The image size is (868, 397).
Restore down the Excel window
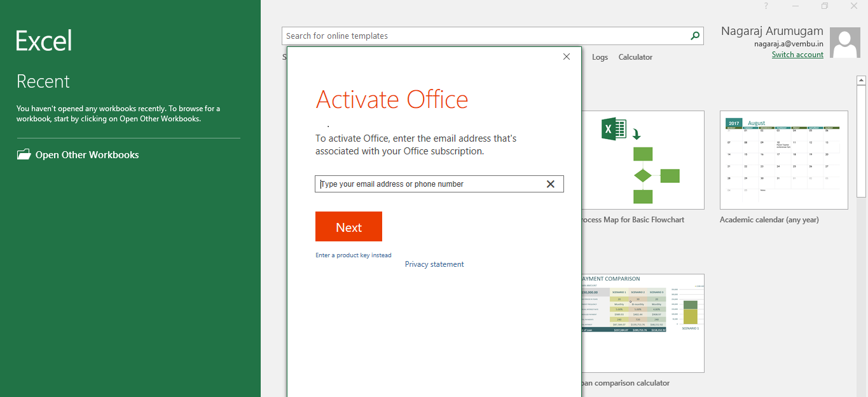pos(825,6)
